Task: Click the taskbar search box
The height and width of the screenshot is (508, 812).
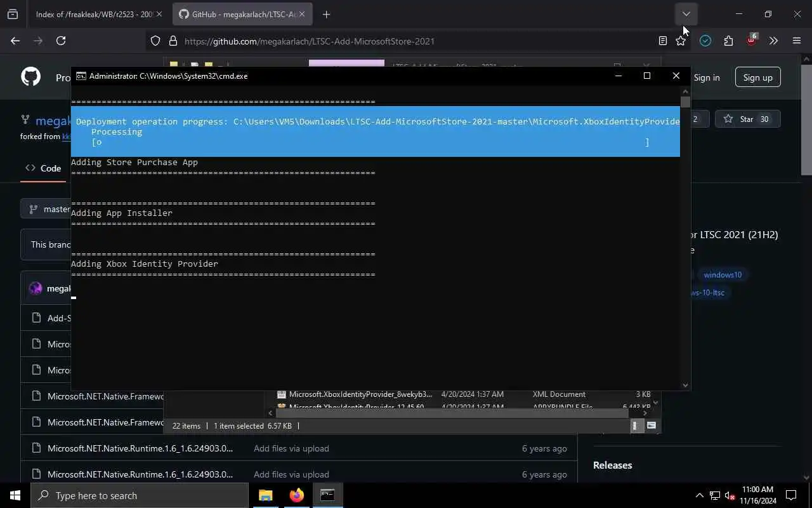Action: 140,495
